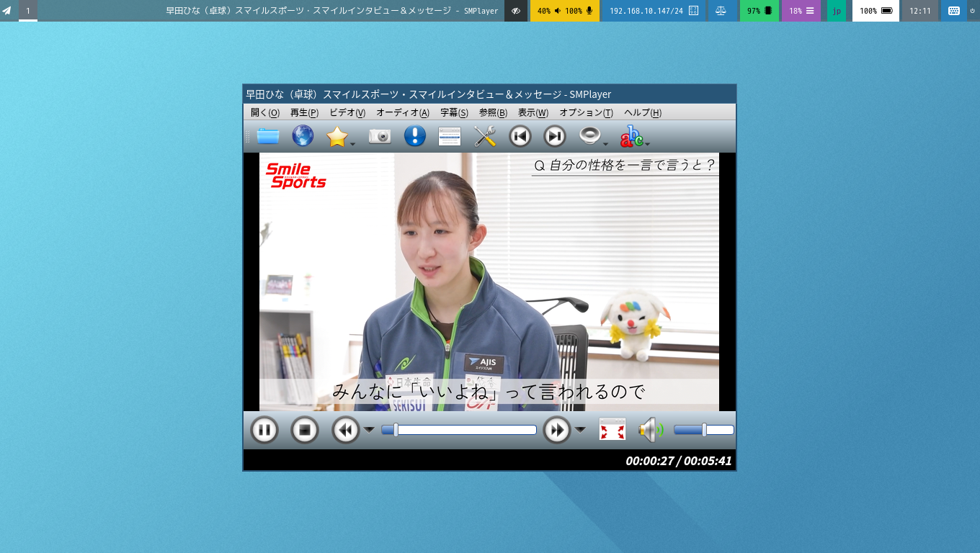Open file with the blue folder icon
Viewport: 980px width, 553px height.
click(268, 136)
